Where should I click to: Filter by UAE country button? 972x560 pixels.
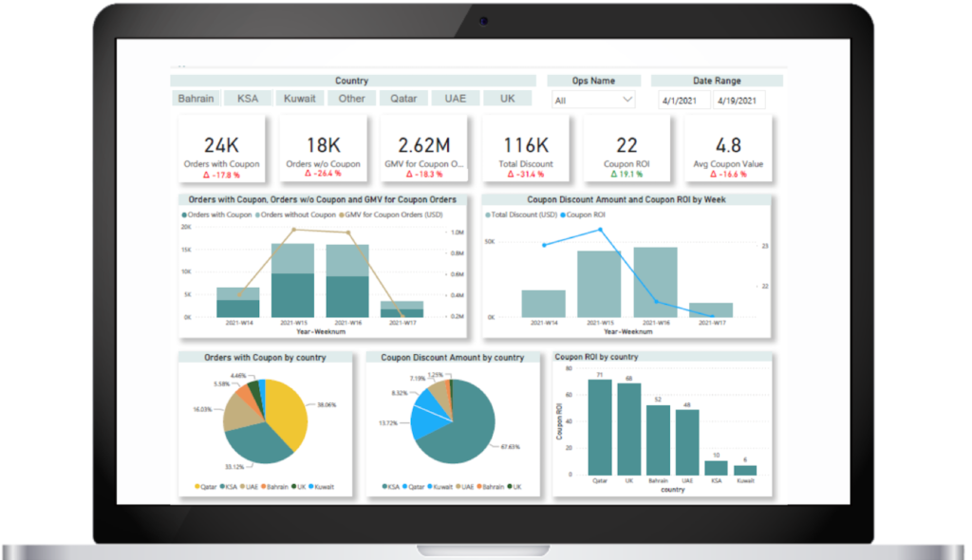coord(455,99)
